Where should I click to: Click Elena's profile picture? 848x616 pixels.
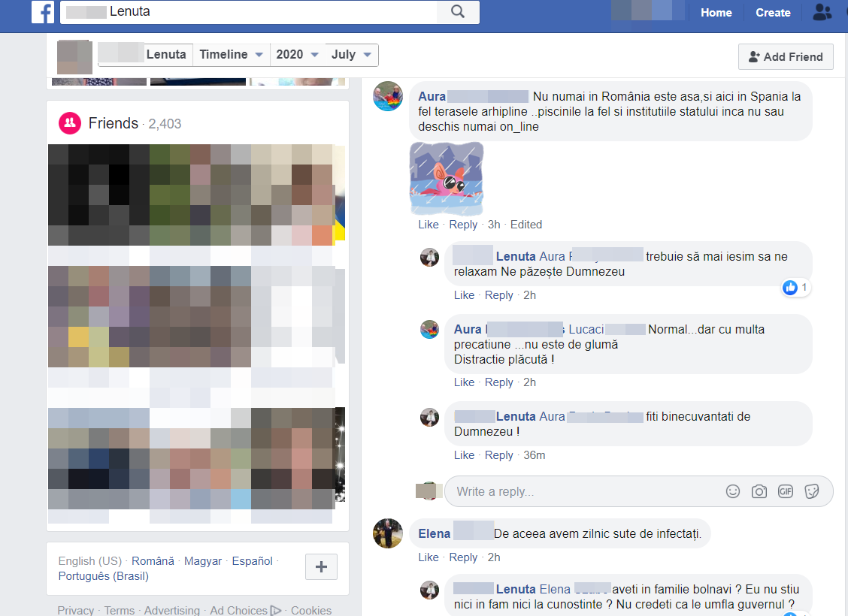[x=388, y=533]
